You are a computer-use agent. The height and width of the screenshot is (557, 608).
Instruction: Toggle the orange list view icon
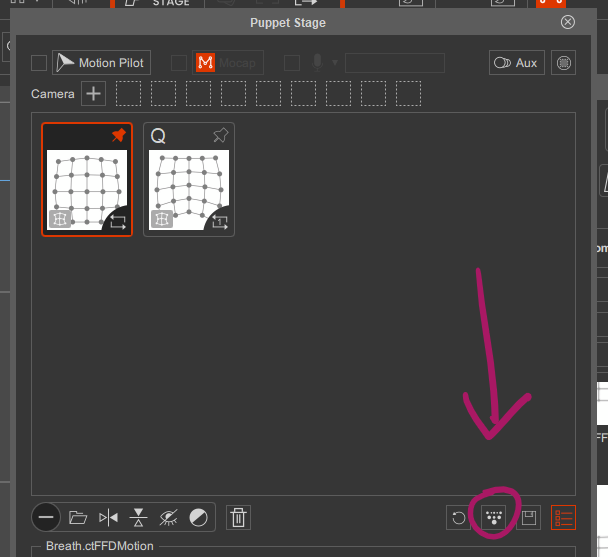tap(563, 517)
